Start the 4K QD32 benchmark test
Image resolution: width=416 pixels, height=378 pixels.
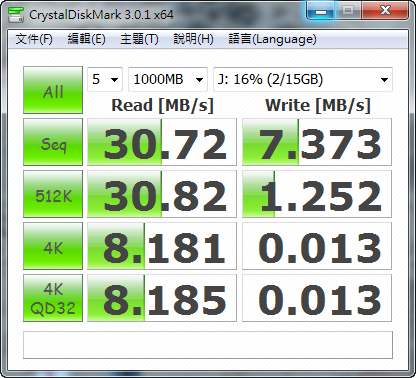[x=53, y=298]
